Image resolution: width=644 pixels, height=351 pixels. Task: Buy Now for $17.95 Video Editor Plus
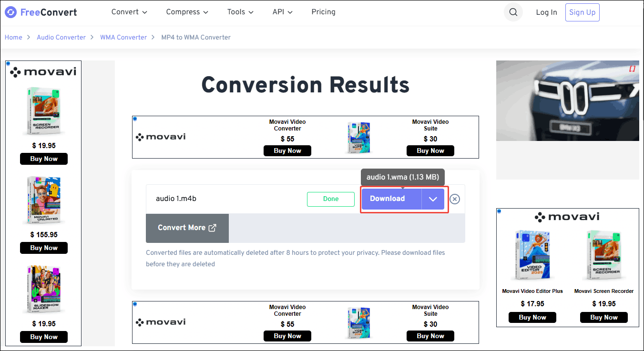point(532,317)
